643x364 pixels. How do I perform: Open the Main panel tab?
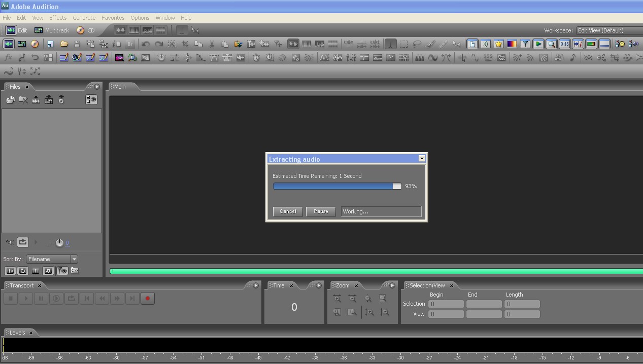pos(119,87)
